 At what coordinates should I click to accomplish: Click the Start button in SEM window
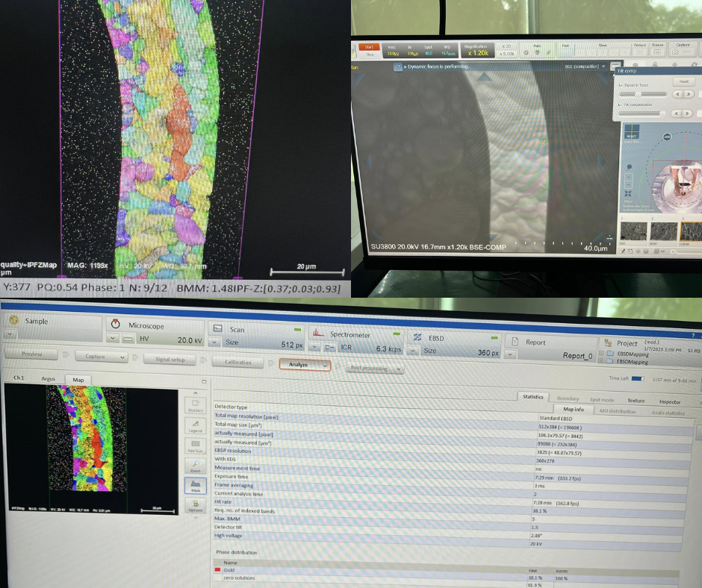[369, 46]
